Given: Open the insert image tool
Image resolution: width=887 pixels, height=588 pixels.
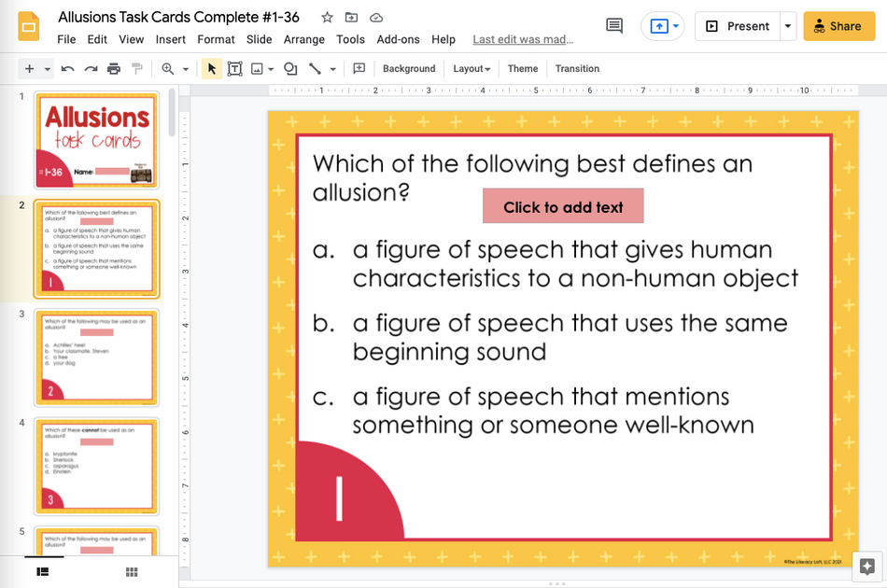Looking at the screenshot, I should [257, 68].
